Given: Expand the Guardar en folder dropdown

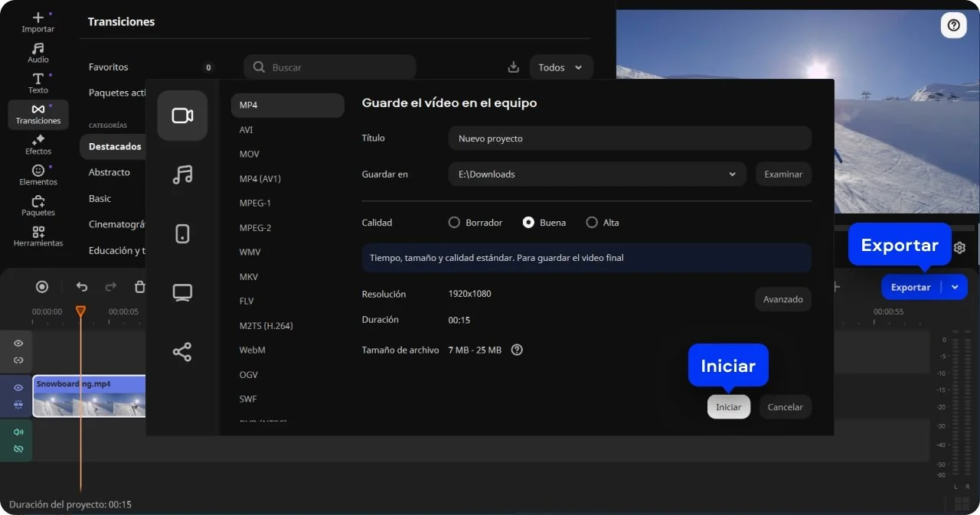Looking at the screenshot, I should point(732,174).
